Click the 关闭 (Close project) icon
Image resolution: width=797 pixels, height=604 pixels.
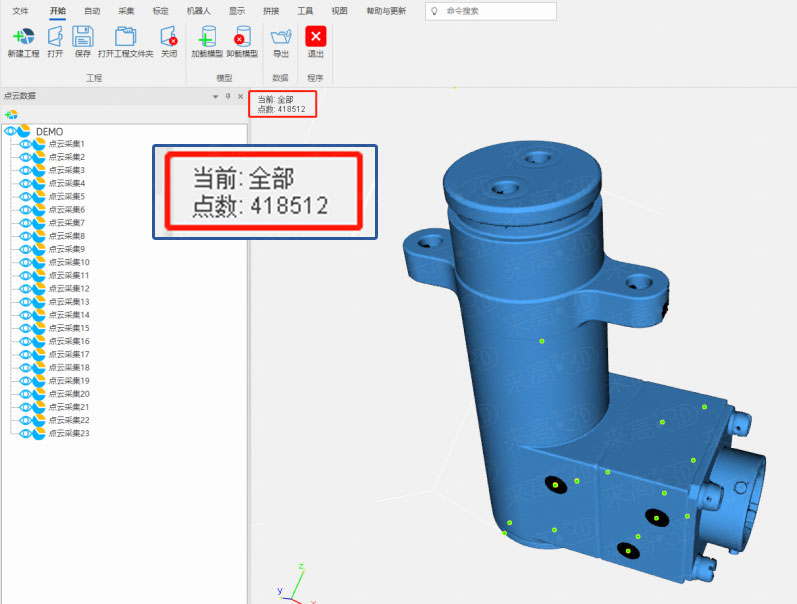tap(169, 38)
